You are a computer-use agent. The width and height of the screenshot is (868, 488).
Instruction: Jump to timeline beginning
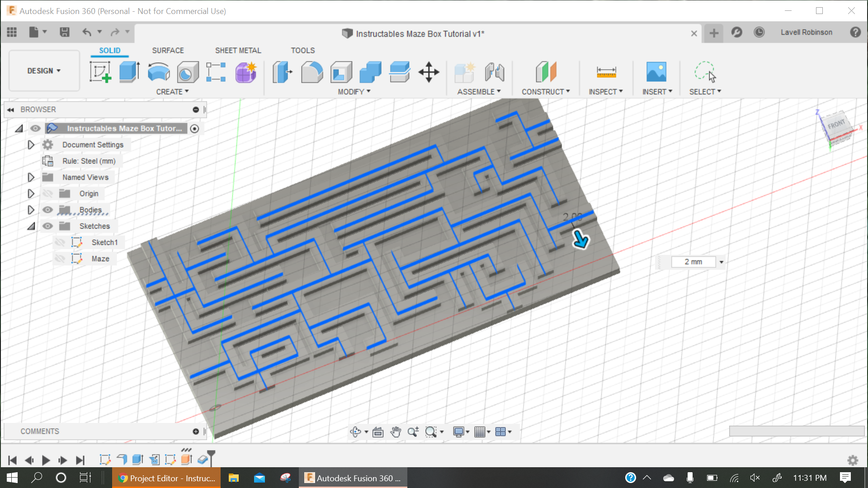point(12,460)
